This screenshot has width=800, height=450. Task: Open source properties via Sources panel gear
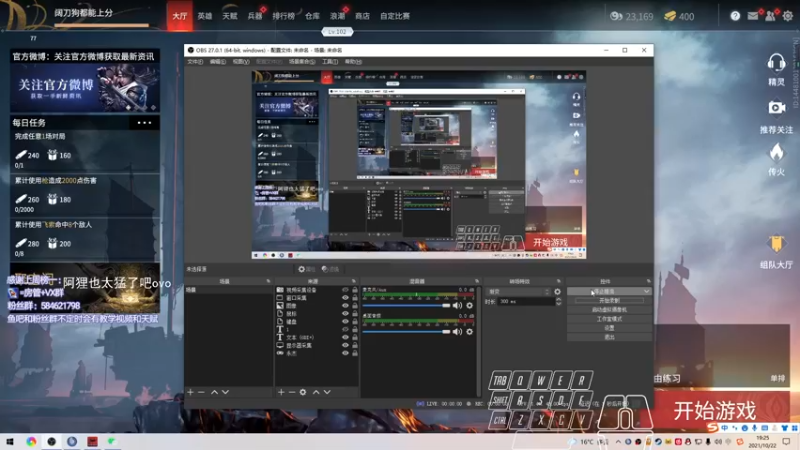pos(303,392)
